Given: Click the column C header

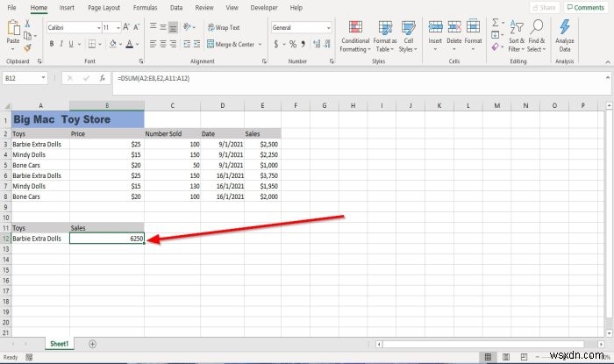Looking at the screenshot, I should click(x=172, y=105).
